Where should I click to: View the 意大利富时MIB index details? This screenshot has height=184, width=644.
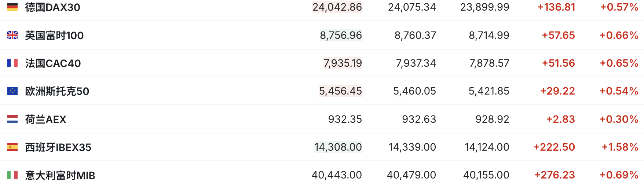(60, 176)
